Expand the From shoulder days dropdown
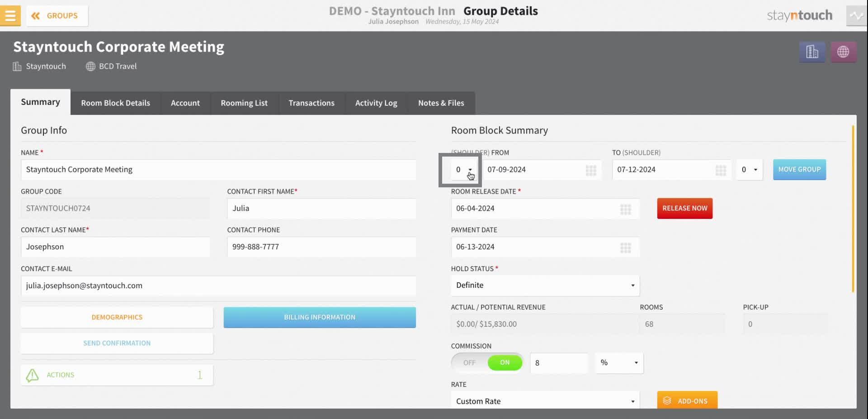Viewport: 868px width, 419px height. pos(463,170)
